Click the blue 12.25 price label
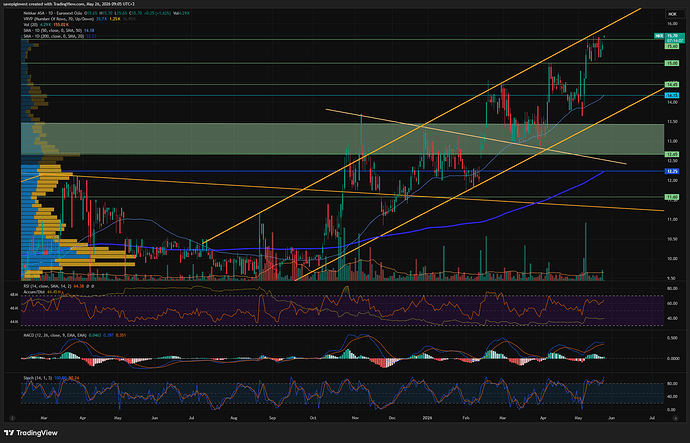Viewport: 690px width, 443px height. (x=672, y=171)
